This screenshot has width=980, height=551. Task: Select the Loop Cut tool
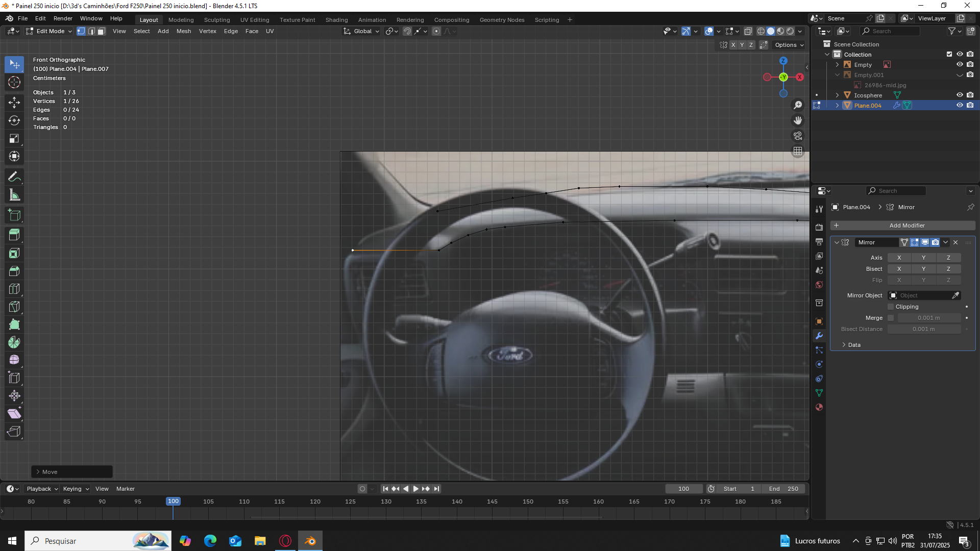pyautogui.click(x=14, y=289)
